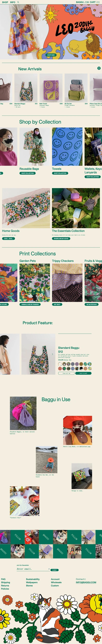
Task: Open the SHOP menu
Action: 5,2
